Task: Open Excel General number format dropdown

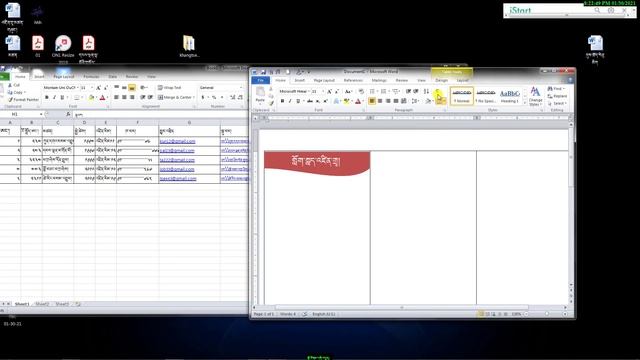Action: (x=240, y=87)
